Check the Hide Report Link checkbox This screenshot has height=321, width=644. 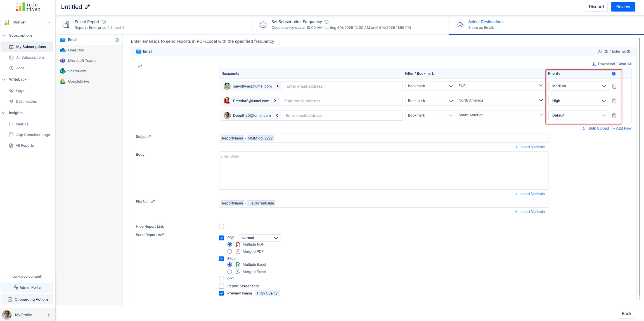click(221, 227)
